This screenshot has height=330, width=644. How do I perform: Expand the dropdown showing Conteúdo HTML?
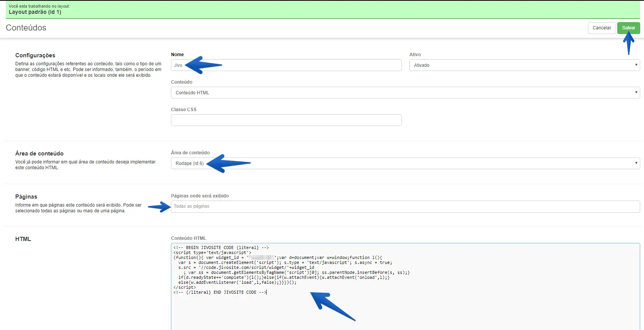click(405, 93)
